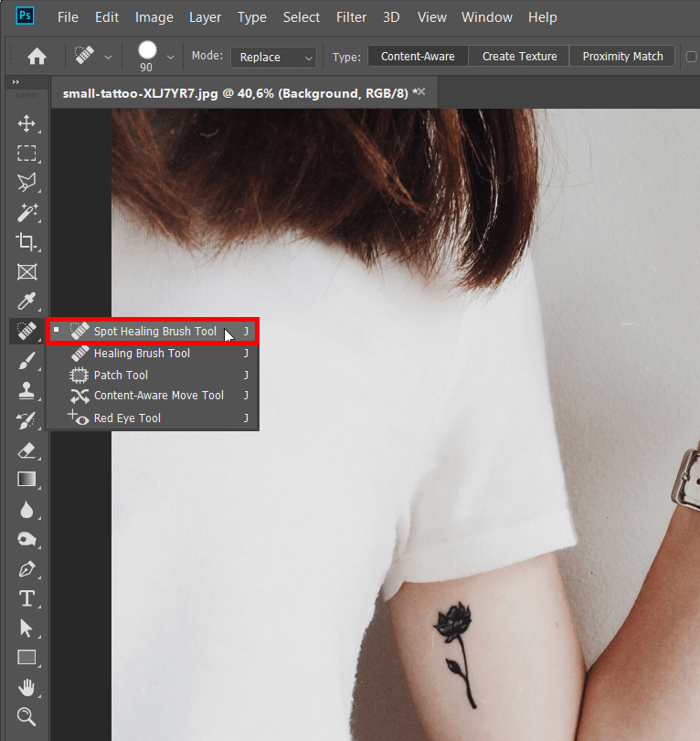Select the Sponge tool

pyautogui.click(x=27, y=539)
